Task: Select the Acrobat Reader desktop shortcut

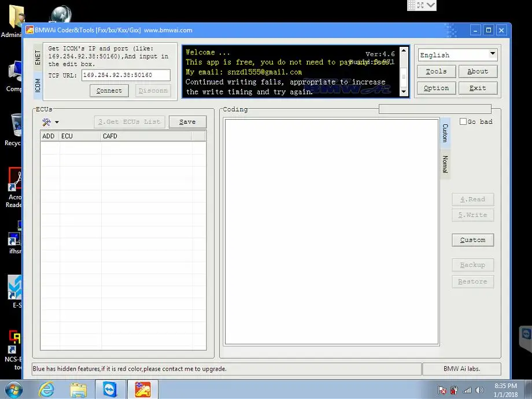Action: point(13,187)
